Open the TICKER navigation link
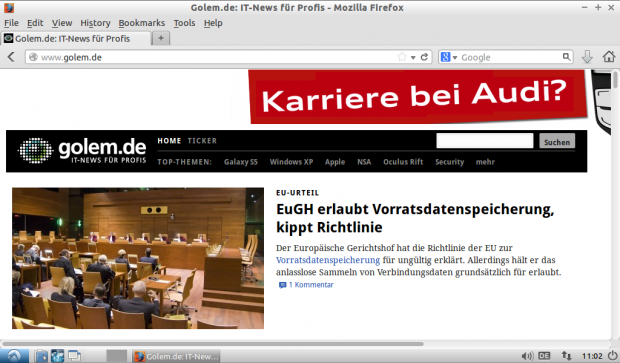Viewport: 620px width, 363px height. coord(202,141)
